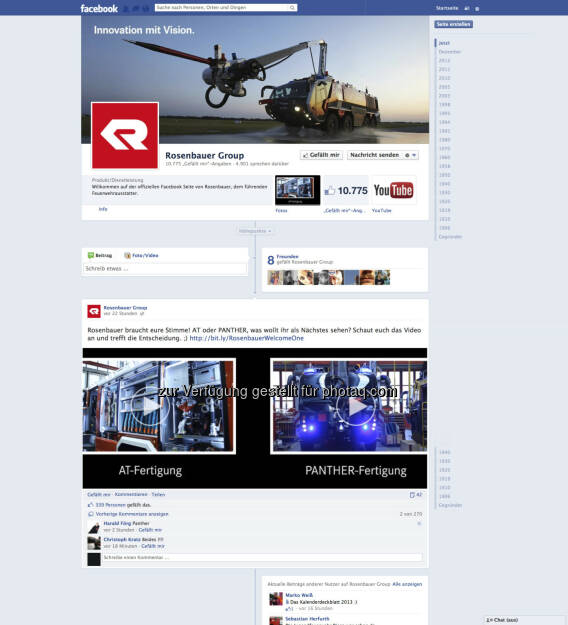568x625 pixels.
Task: Click the vor 22 Stunden post timestamp
Action: tap(120, 314)
